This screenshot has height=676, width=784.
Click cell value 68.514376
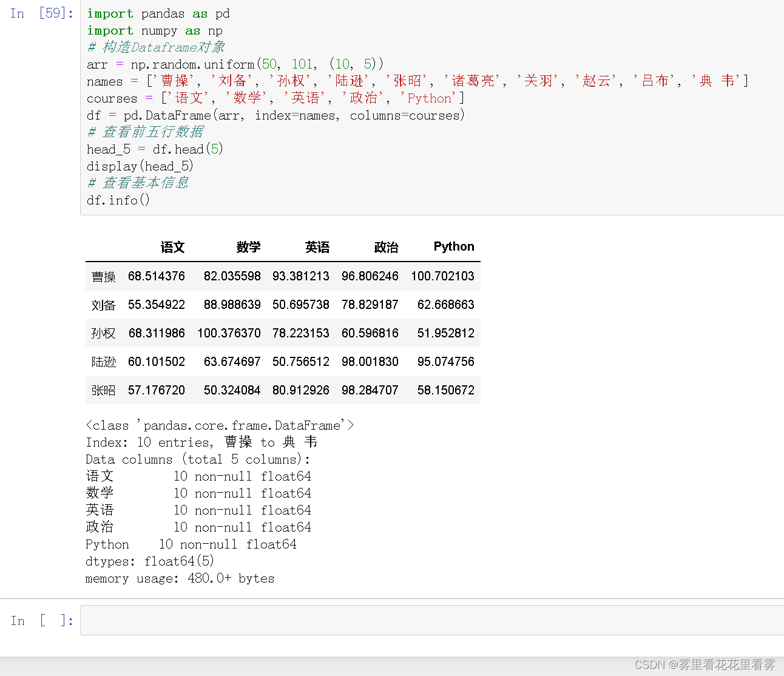157,276
